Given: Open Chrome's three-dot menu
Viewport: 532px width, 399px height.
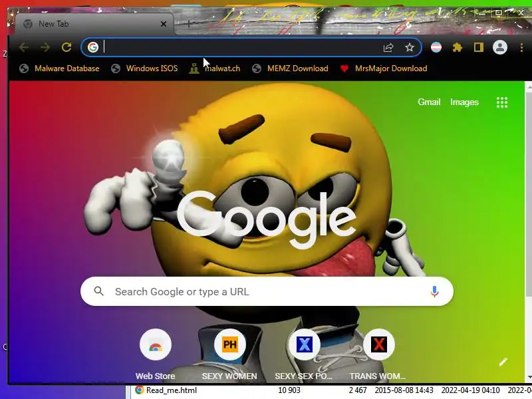Looking at the screenshot, I should (x=521, y=47).
